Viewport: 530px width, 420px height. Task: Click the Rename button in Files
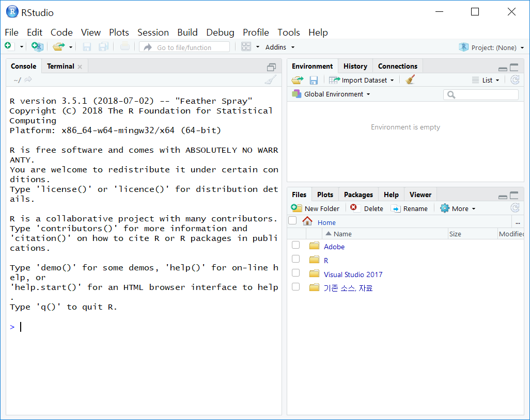click(409, 208)
